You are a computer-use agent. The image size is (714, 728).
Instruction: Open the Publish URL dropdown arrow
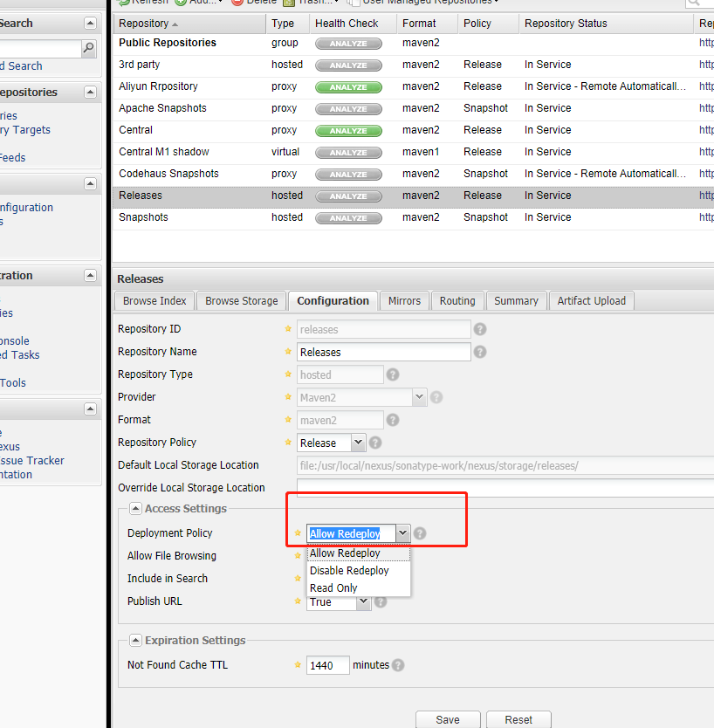pos(363,602)
